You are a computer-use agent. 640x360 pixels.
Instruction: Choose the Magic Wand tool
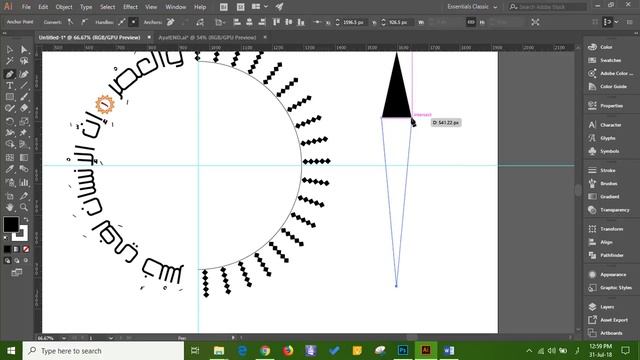9,62
